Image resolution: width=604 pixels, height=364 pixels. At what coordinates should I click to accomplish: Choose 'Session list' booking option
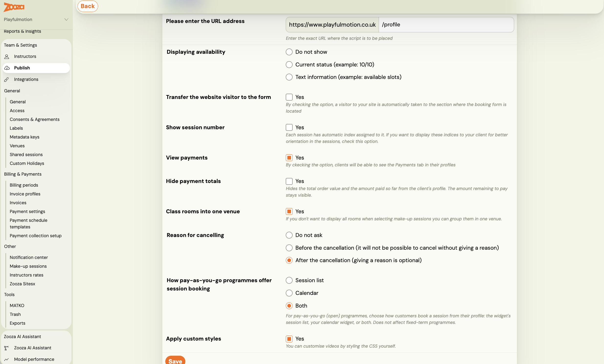click(289, 280)
